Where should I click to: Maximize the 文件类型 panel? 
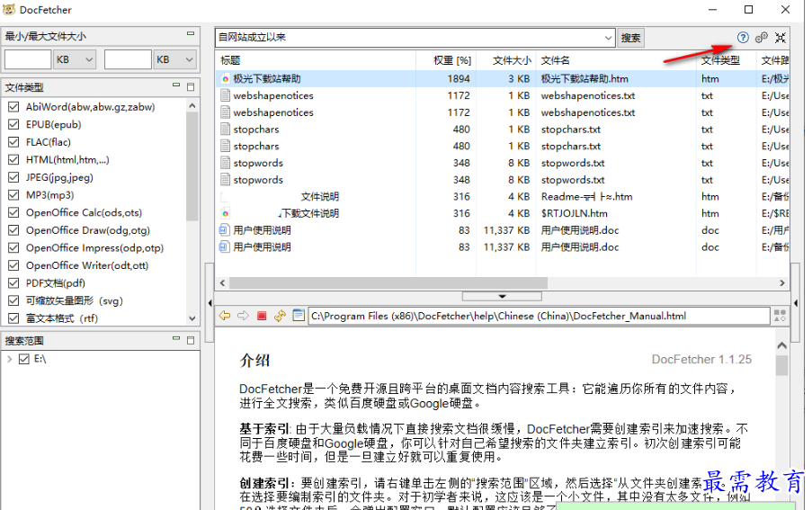click(191, 87)
